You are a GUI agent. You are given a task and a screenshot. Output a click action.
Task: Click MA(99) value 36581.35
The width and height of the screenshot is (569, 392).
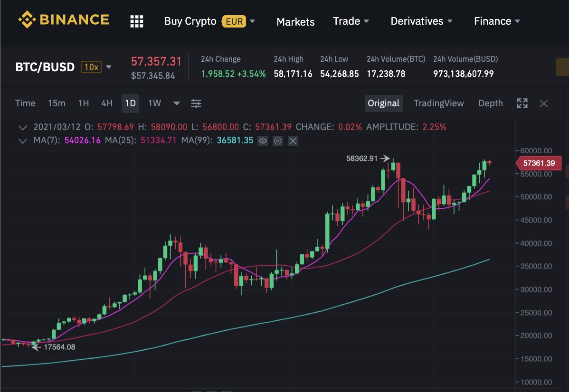point(235,140)
